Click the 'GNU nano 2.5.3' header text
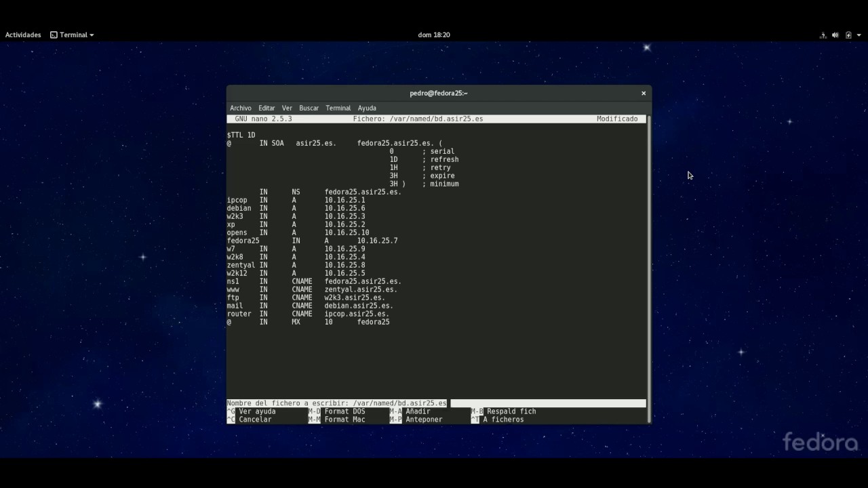The image size is (868, 488). click(x=263, y=119)
